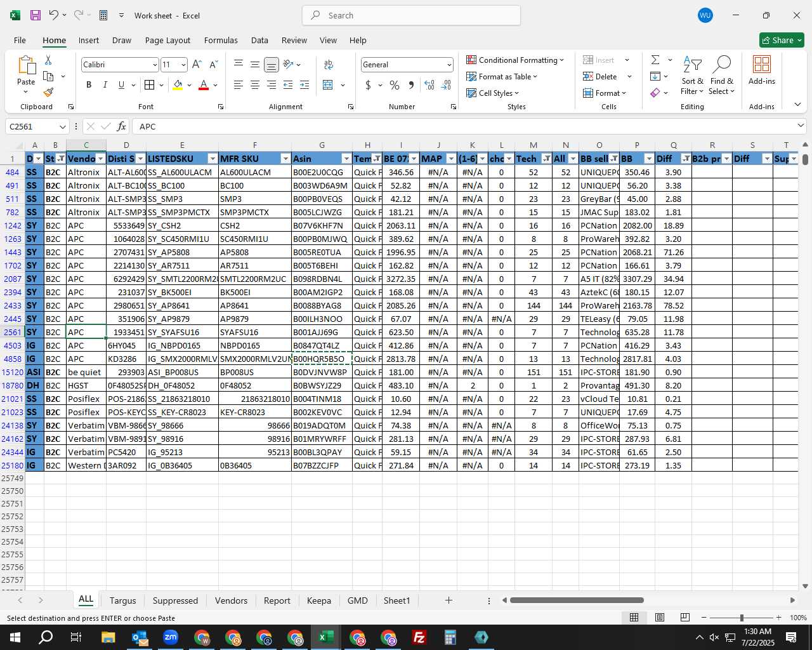This screenshot has height=650, width=812.
Task: Toggle Align Left option
Action: pos(239,85)
